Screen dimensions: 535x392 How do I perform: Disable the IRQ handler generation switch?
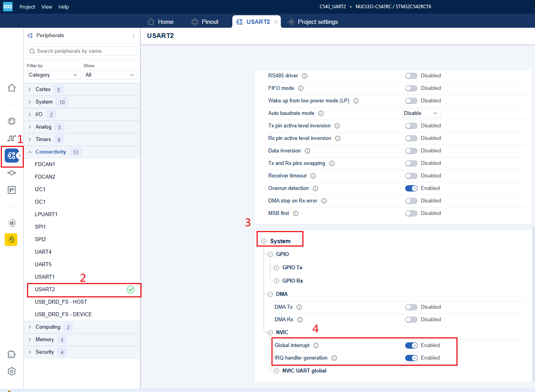coord(411,358)
